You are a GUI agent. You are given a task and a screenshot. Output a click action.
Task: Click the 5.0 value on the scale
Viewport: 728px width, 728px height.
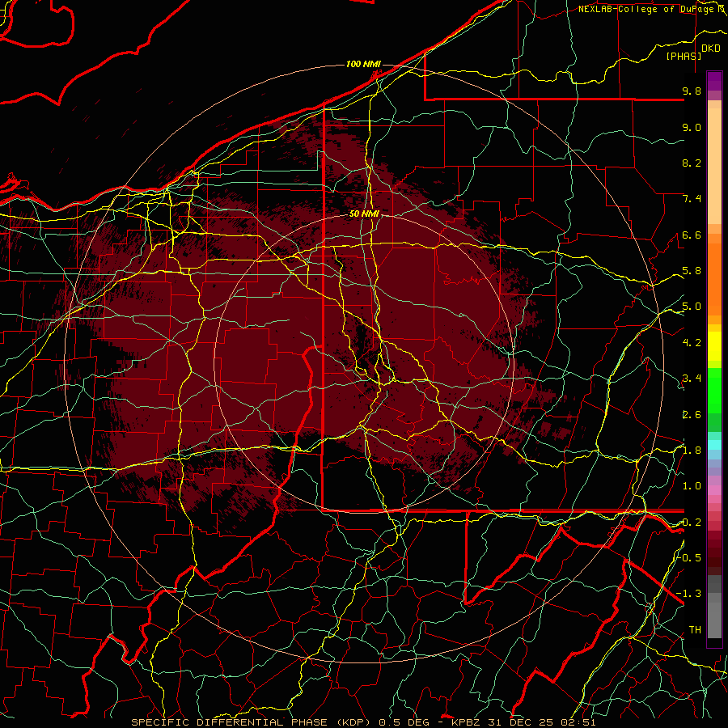(x=692, y=307)
